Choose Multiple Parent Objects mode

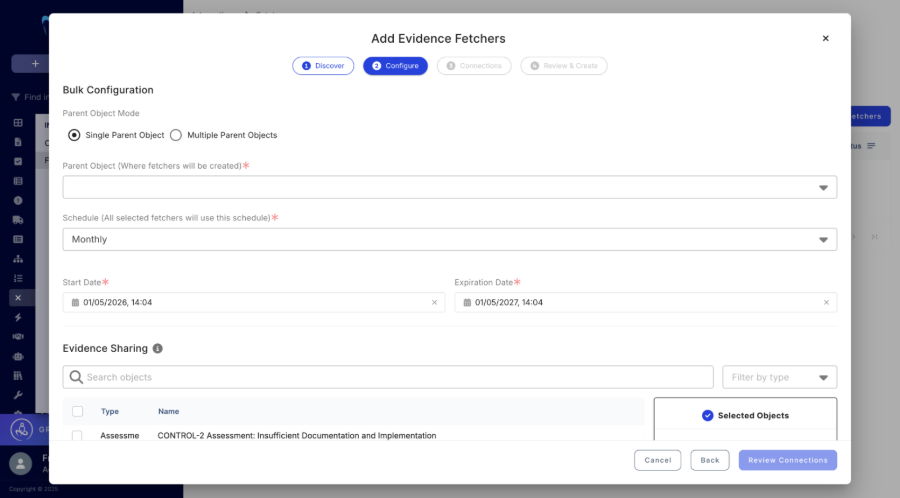(176, 135)
